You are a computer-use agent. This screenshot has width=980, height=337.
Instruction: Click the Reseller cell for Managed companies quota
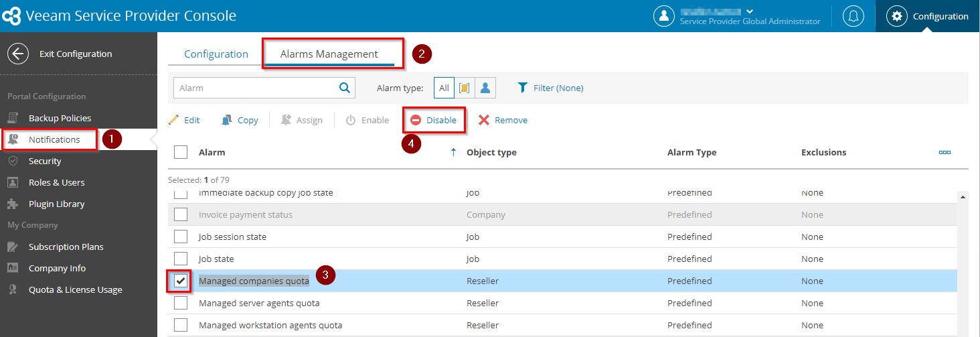coord(483,281)
